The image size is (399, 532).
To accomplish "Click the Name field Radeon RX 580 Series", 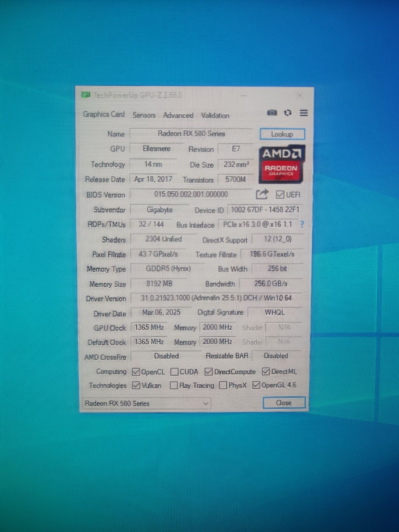I will pos(191,134).
